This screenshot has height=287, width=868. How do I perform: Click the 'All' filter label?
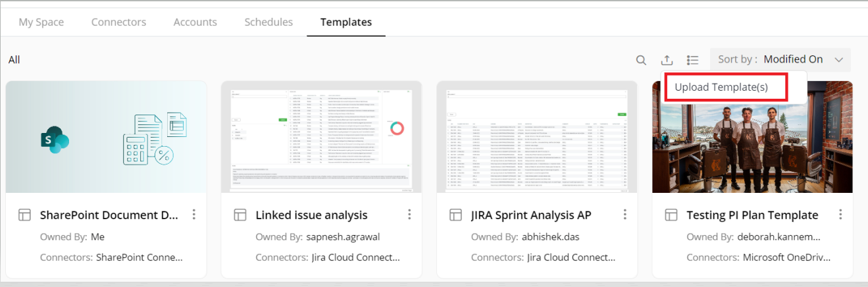[x=14, y=60]
